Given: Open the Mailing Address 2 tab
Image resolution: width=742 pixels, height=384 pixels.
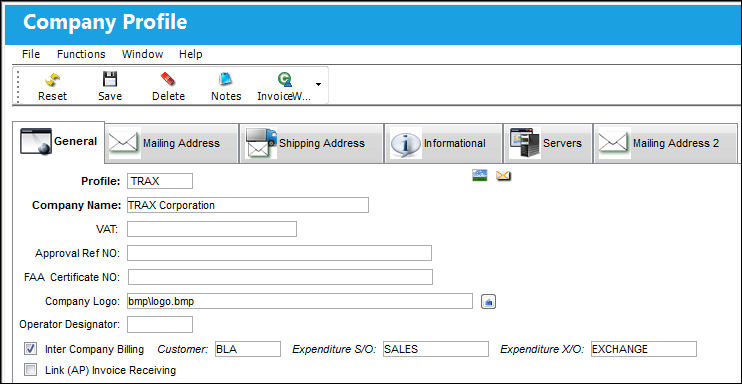Looking at the screenshot, I should [x=665, y=143].
